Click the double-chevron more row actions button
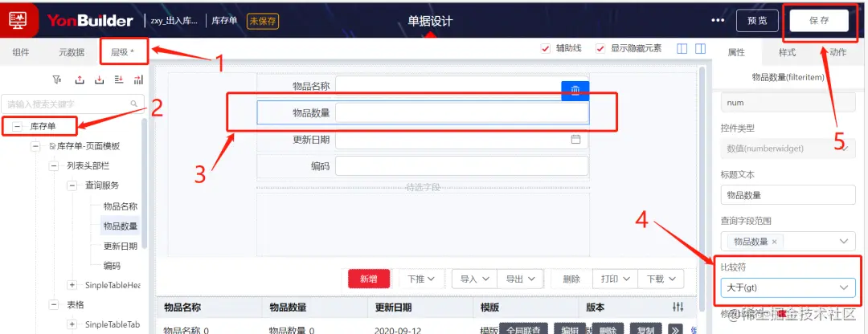Image resolution: width=868 pixels, height=334 pixels. [x=675, y=330]
